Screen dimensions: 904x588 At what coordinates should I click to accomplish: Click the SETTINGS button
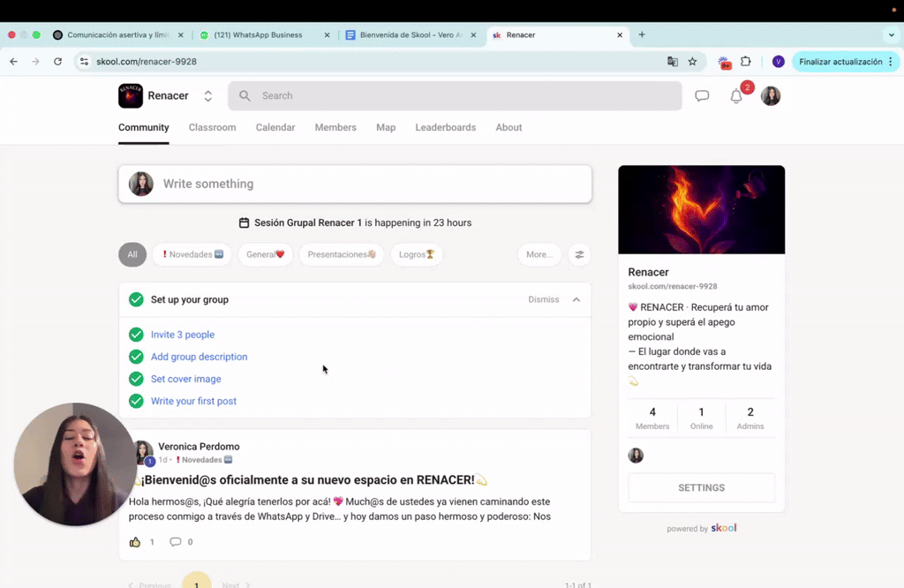[x=701, y=487]
